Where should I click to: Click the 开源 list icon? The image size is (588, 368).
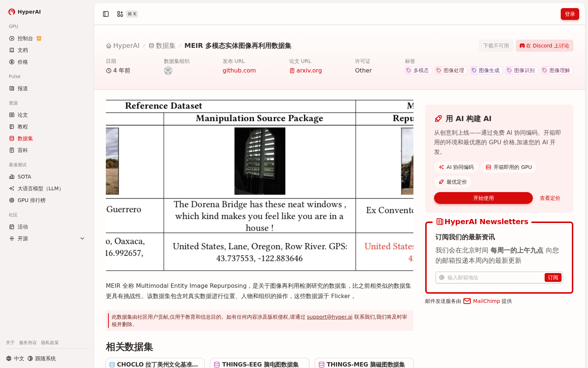(12, 238)
